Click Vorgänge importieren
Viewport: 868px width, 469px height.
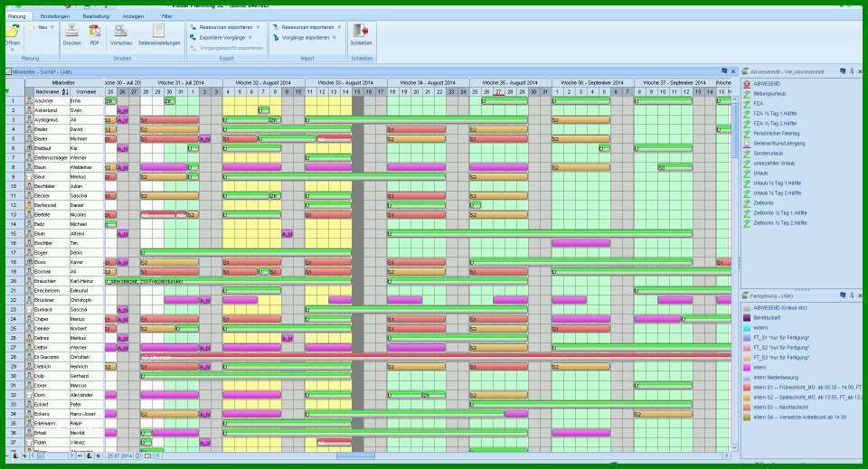pos(301,38)
